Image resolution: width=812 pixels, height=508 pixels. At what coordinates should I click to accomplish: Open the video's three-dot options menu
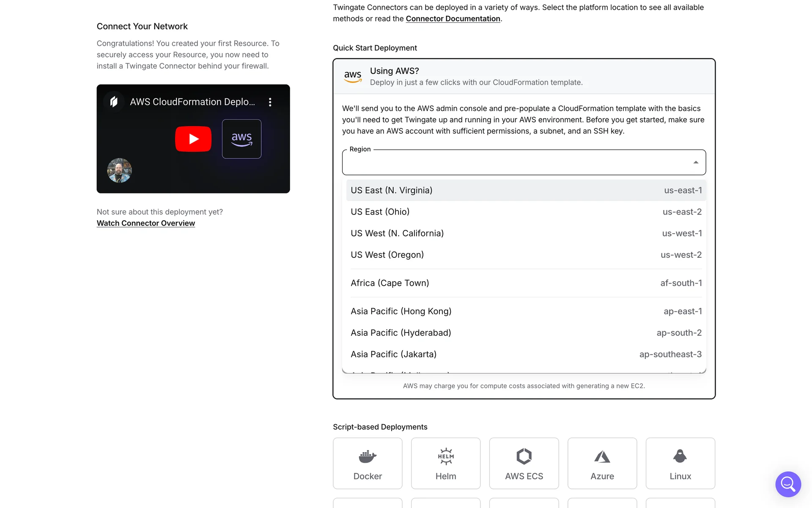(x=270, y=102)
